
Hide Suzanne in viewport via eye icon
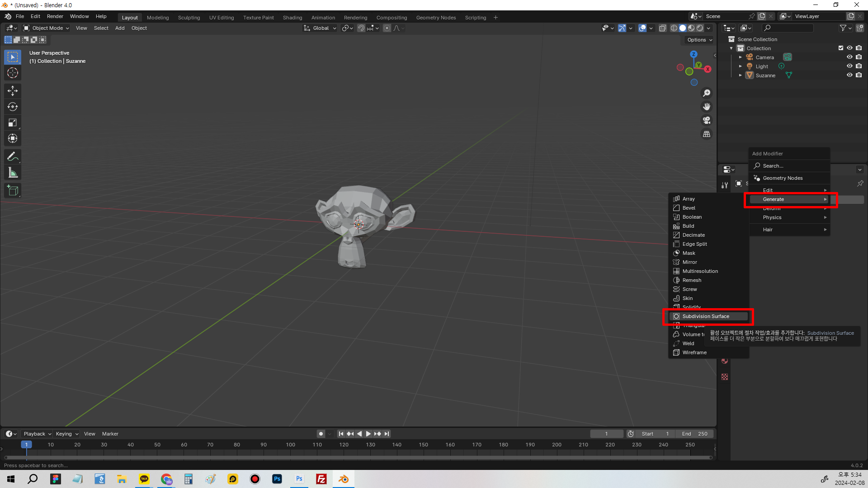849,75
